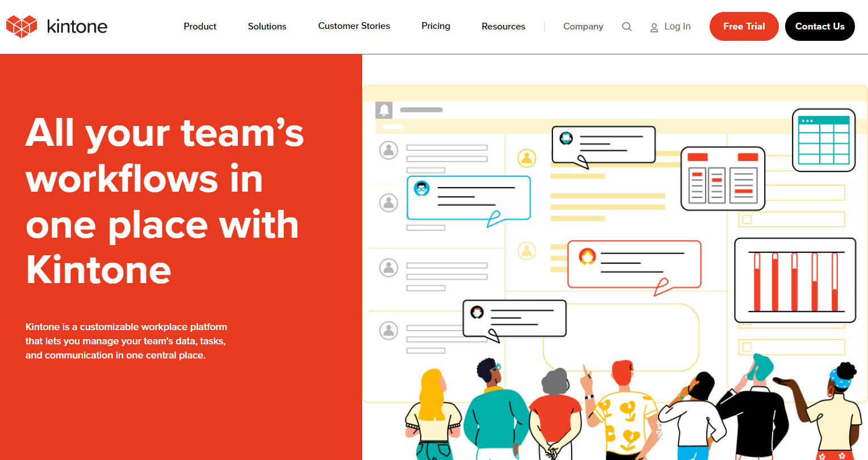This screenshot has height=460, width=868.
Task: Open the Company menu
Action: (583, 26)
